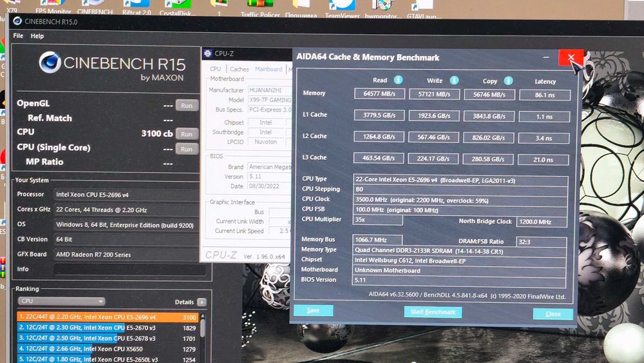Screen dimensions: 644x363
Task: Minimize the AIDA64 benchmark window
Action: pos(546,57)
